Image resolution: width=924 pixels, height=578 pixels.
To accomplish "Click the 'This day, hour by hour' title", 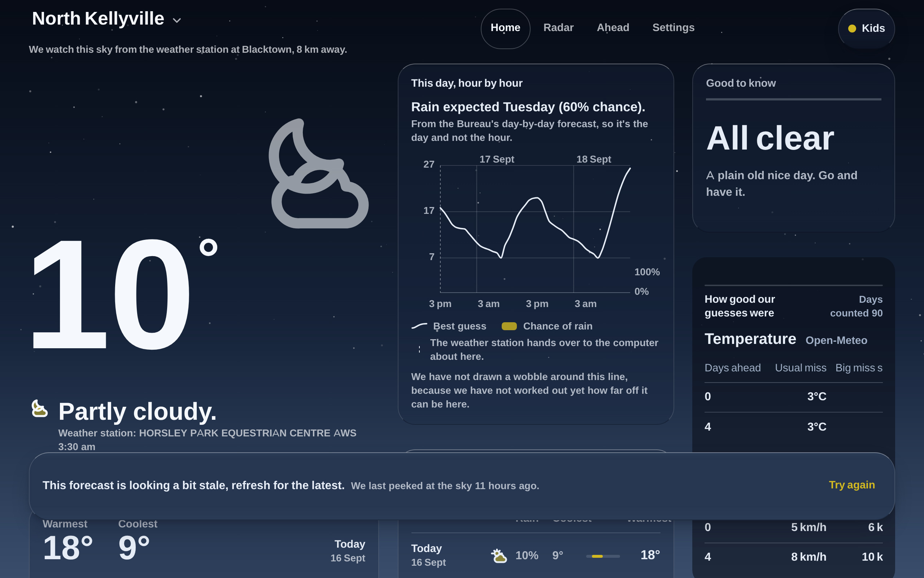I will click(467, 83).
